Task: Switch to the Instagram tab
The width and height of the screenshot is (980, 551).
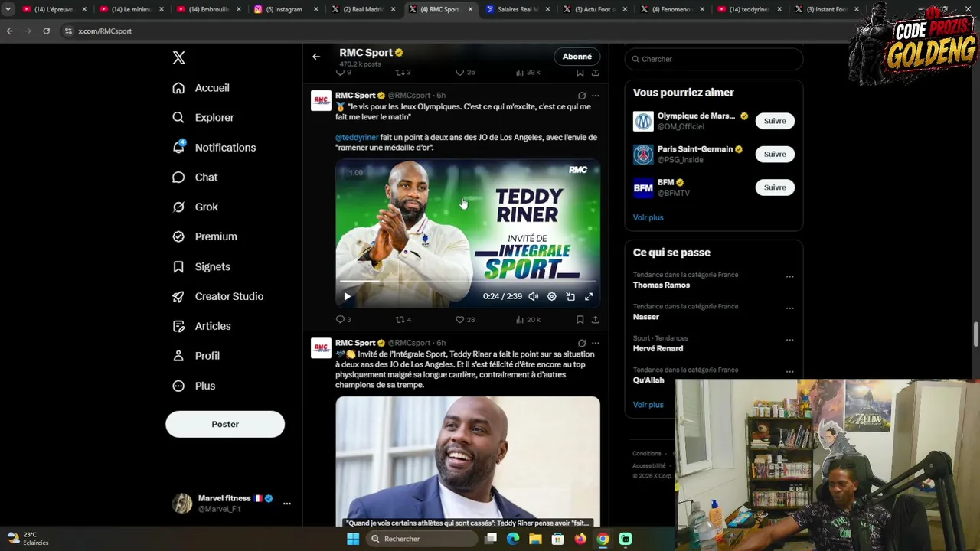Action: coord(285,9)
